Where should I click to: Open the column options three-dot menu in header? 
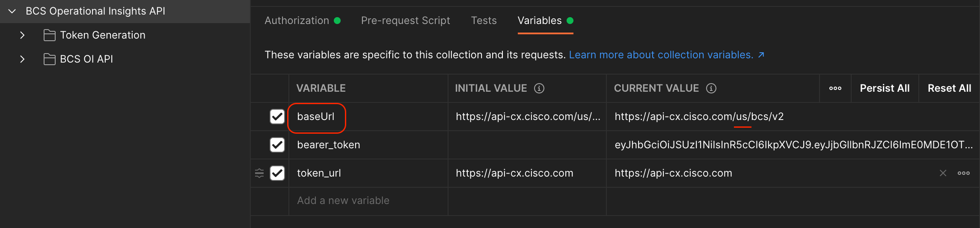pyautogui.click(x=835, y=88)
